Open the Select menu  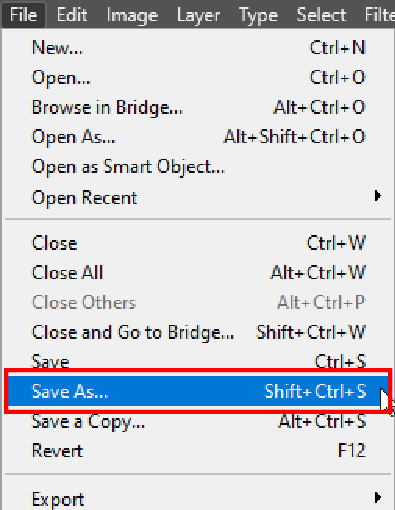coord(321,15)
